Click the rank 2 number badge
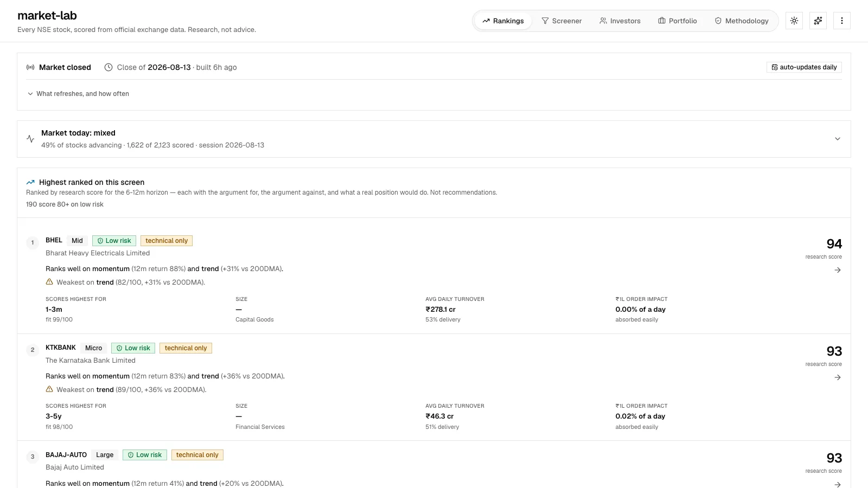 click(33, 350)
